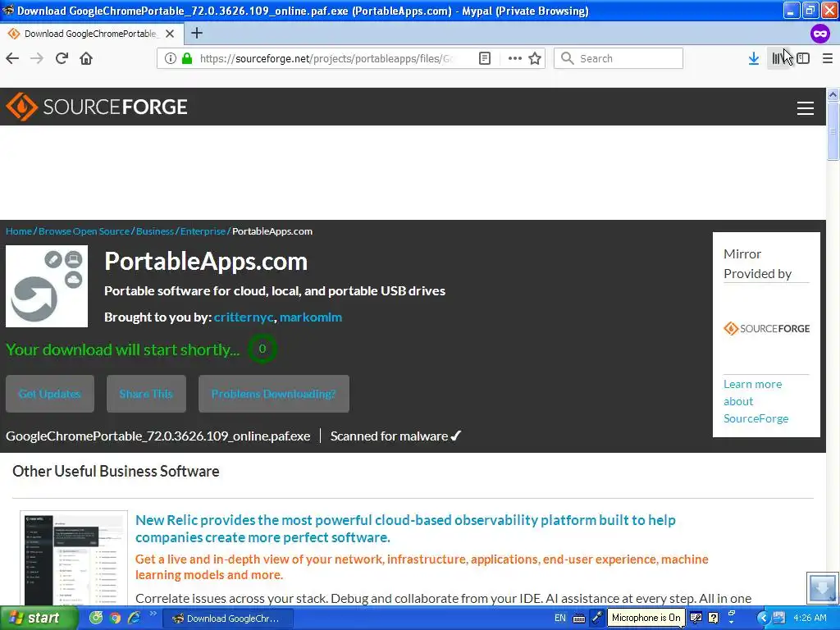Open page actions three-dot menu
Screen dimensions: 840x630
pos(514,58)
